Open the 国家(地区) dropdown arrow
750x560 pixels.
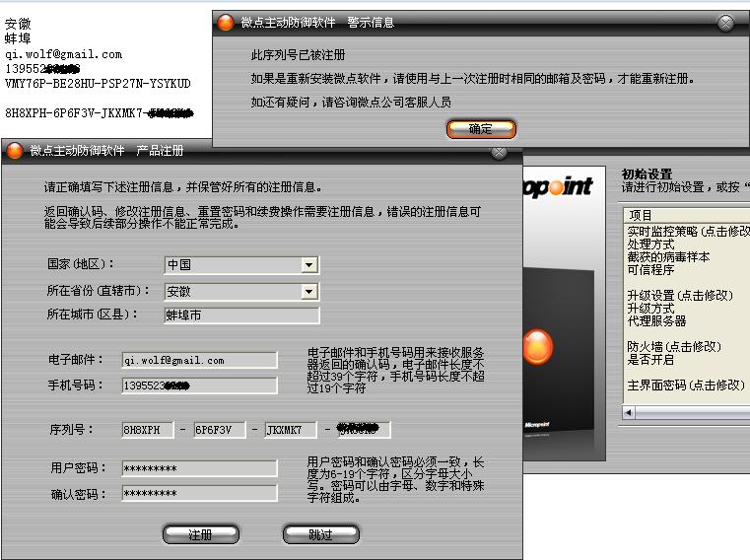pos(309,264)
